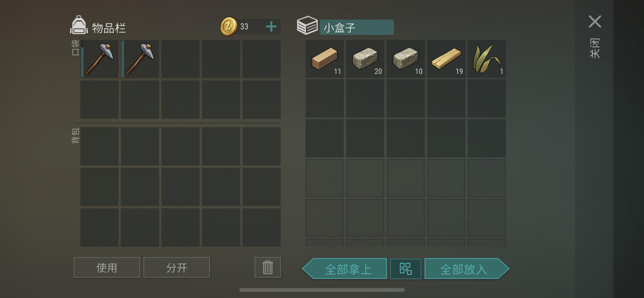Tap the backpack icon beside 物品栏
This screenshot has height=298, width=644.
point(79,25)
